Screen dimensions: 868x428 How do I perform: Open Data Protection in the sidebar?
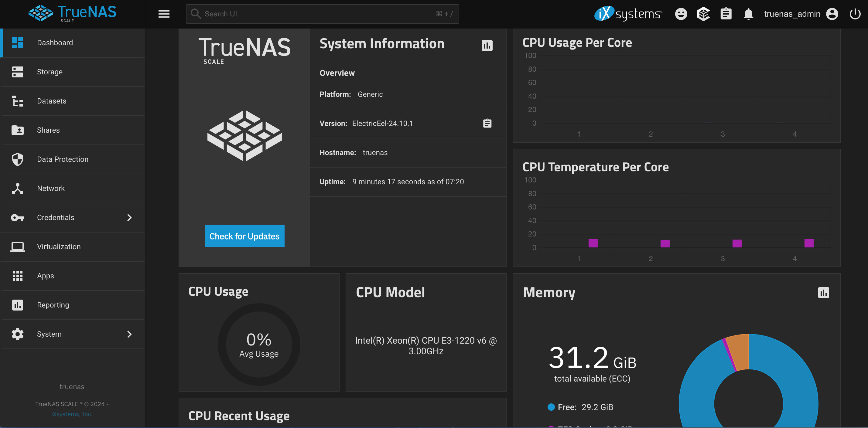tap(73, 159)
